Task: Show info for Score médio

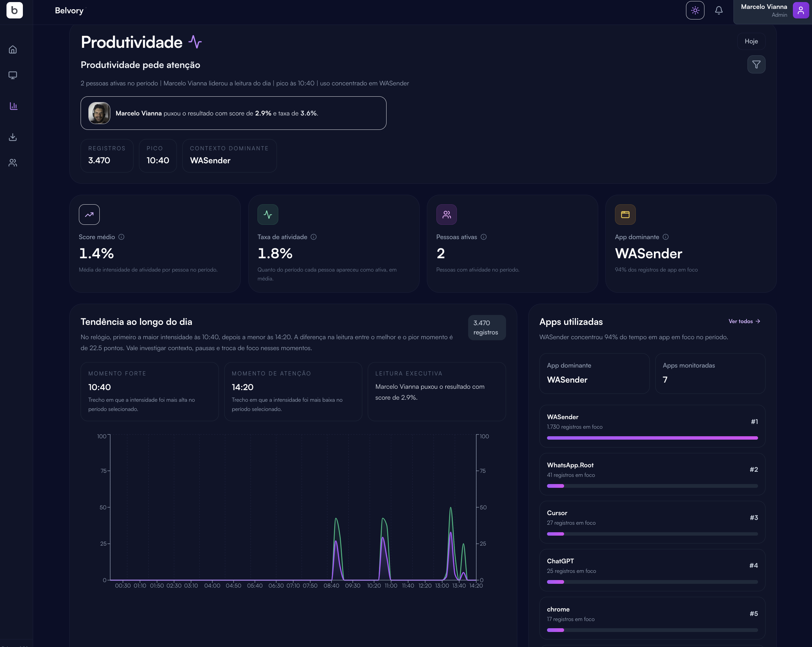Action: pyautogui.click(x=121, y=237)
